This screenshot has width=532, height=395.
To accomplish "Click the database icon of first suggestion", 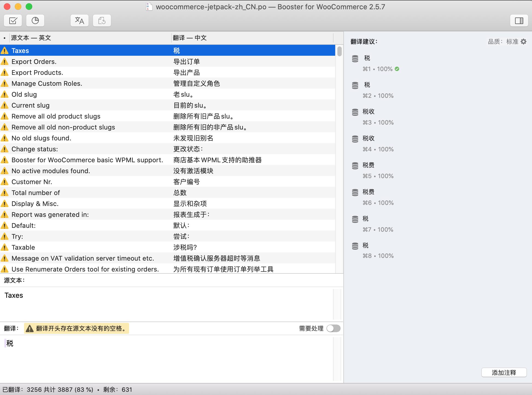I will tap(355, 58).
